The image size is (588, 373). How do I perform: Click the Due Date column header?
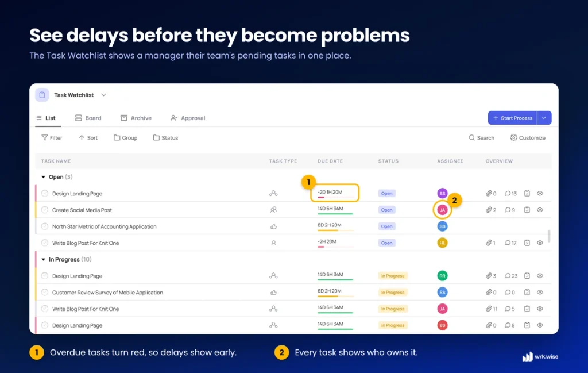tap(330, 161)
